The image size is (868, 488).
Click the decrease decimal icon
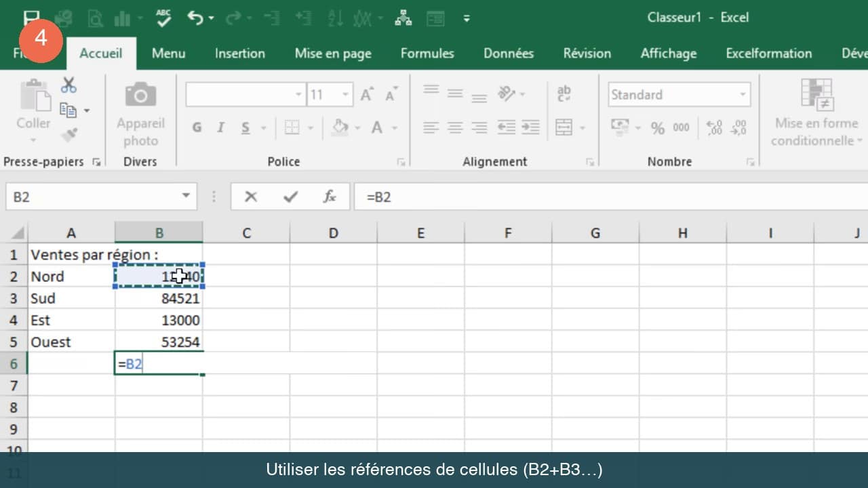(738, 127)
